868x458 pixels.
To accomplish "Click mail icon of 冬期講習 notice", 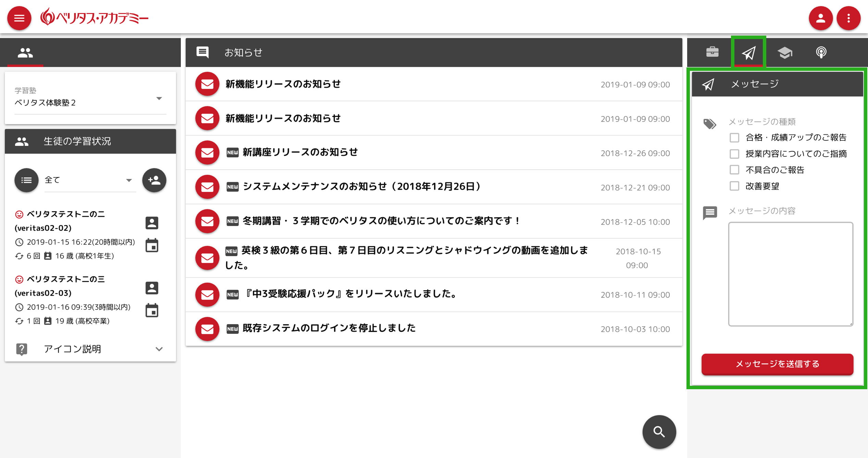I will coord(207,221).
